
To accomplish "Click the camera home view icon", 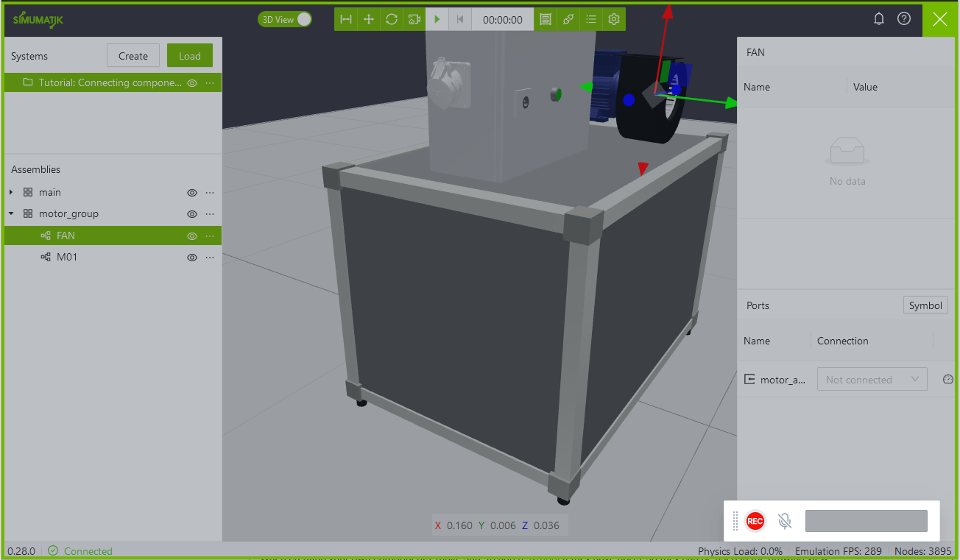I will pos(414,20).
